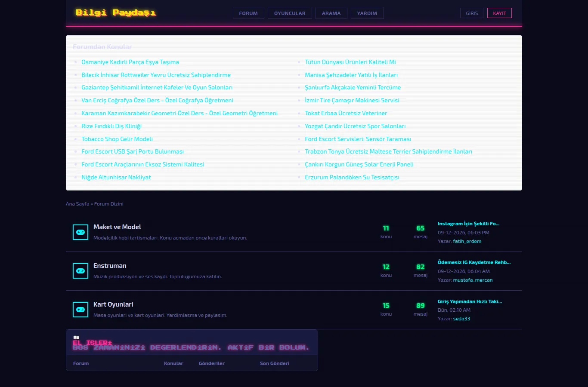This screenshot has width=588, height=387.
Task: Open topic Tütün Dünyası Ürünleri Kaliteli Mi
Action: coord(350,62)
